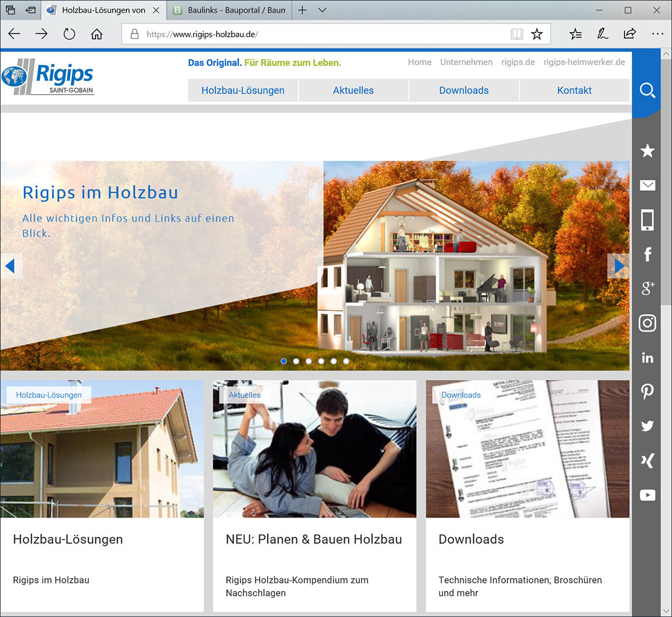
Task: Click the page scrollbar up arrow
Action: 666,54
